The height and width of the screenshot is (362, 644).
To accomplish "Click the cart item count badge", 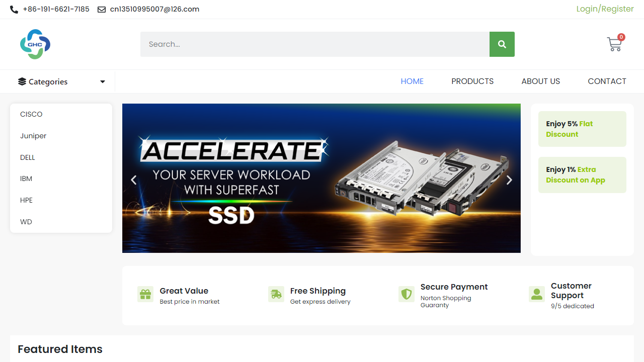I will 621,37.
